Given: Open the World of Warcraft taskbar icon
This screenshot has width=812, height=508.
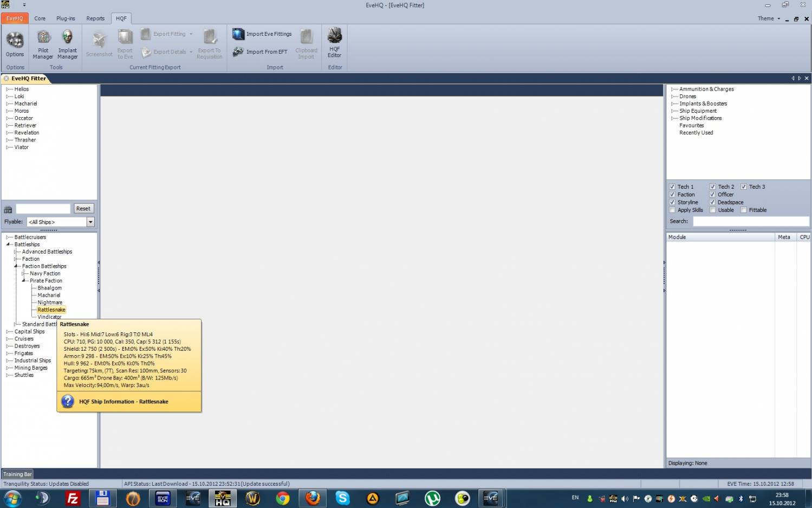Looking at the screenshot, I should coord(253,498).
